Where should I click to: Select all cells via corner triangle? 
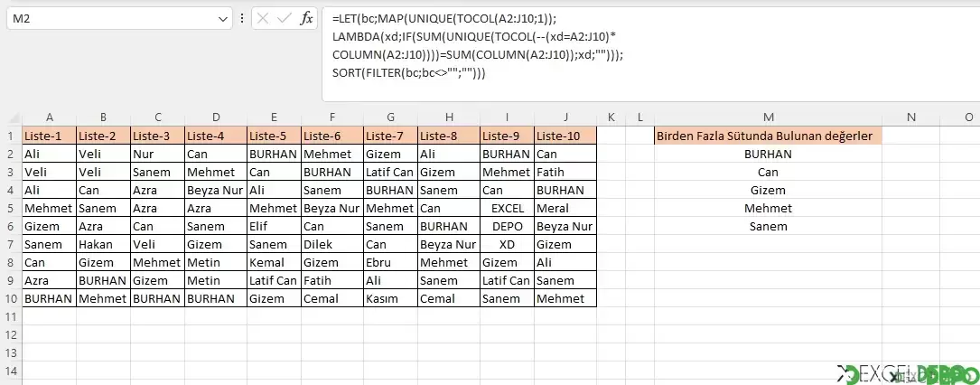tap(11, 117)
